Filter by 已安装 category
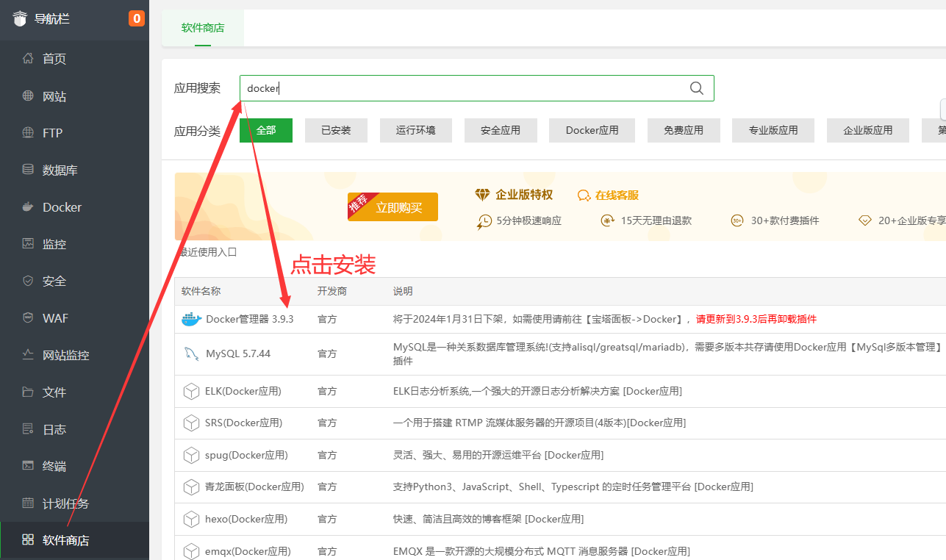The height and width of the screenshot is (560, 946). [336, 130]
